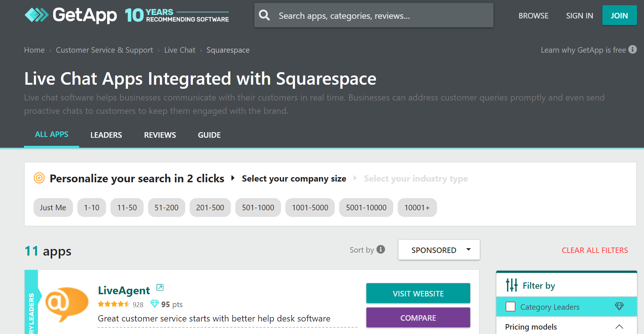Open the Browse menu

point(534,16)
